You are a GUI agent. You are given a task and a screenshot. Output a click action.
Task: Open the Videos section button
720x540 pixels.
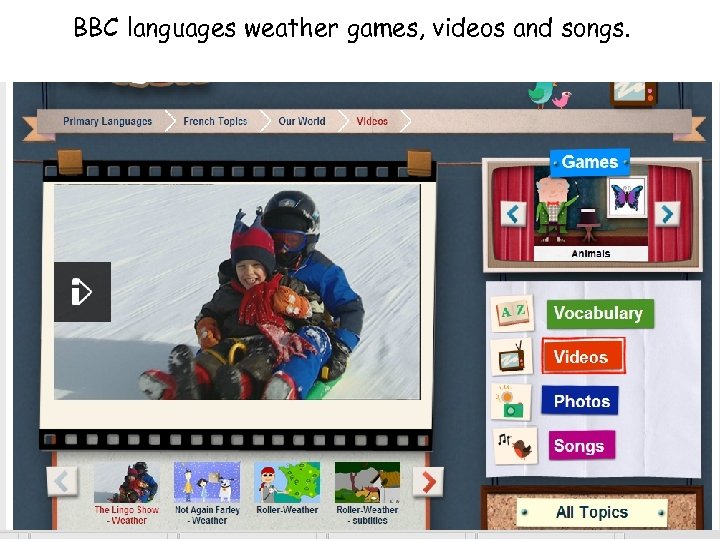[x=583, y=356]
